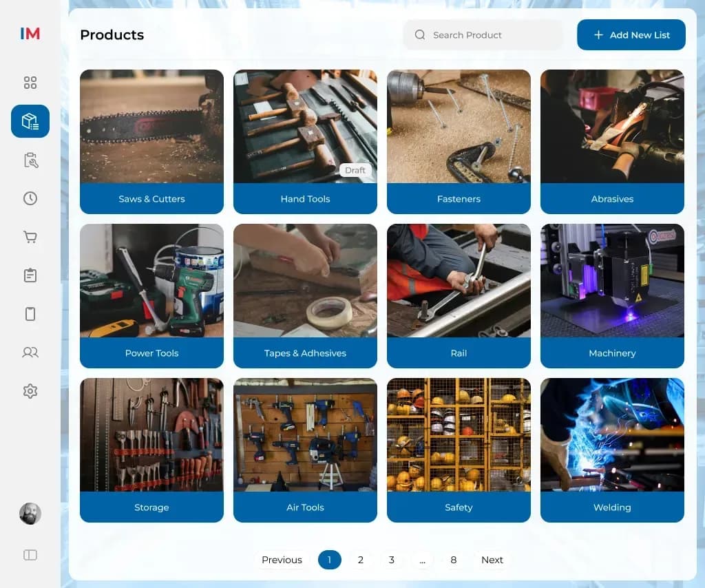This screenshot has height=588, width=705.
Task: Open the Safety category image
Action: point(459,434)
